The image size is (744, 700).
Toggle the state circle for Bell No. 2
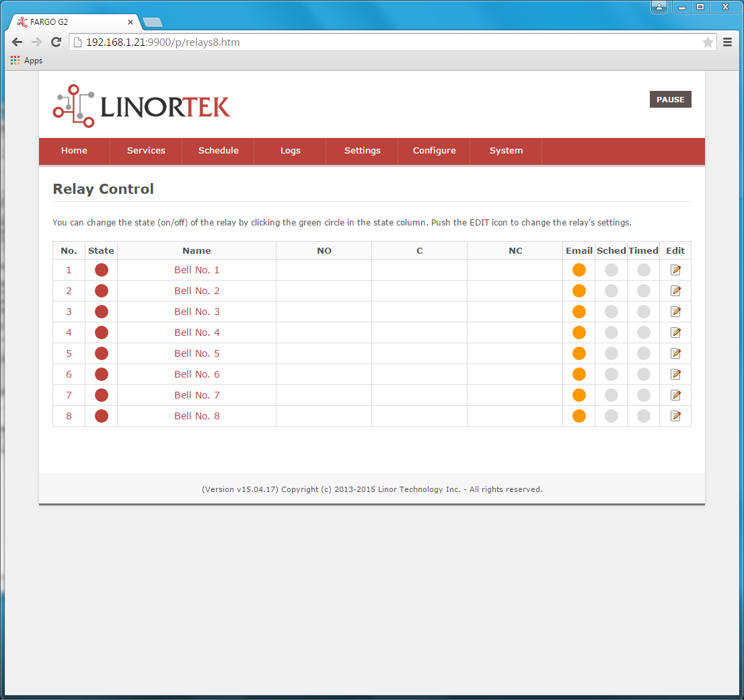(x=102, y=291)
